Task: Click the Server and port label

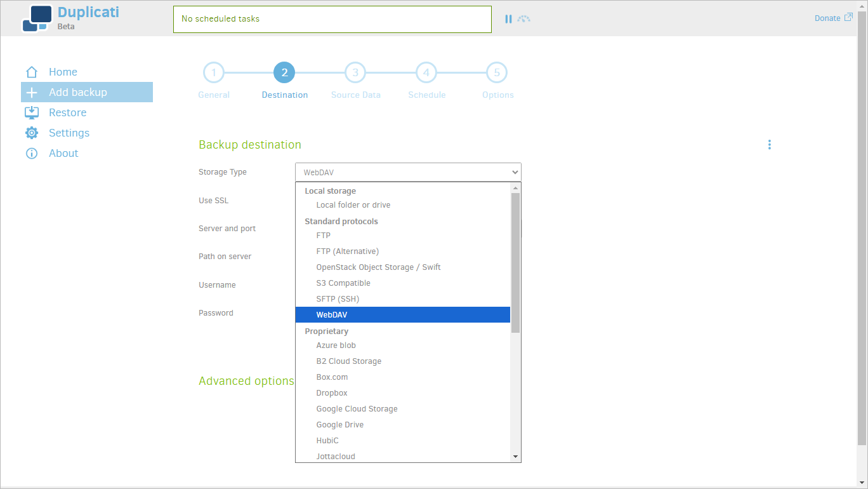Action: tap(227, 229)
